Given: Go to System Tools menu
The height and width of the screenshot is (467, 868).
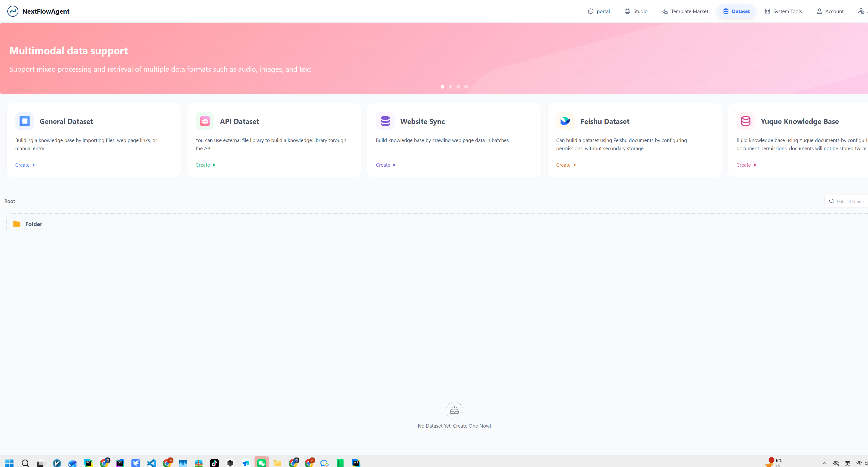Looking at the screenshot, I should click(783, 11).
